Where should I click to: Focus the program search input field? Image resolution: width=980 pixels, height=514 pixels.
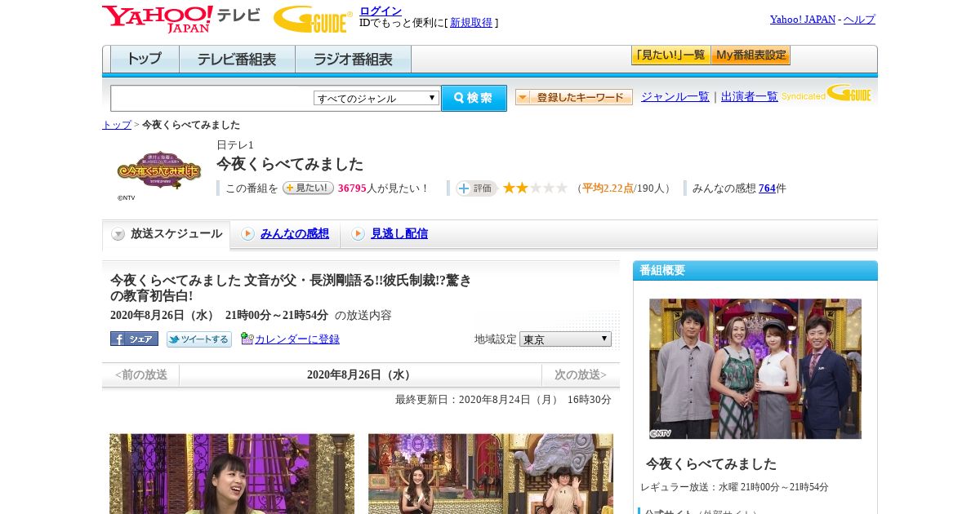click(x=212, y=98)
